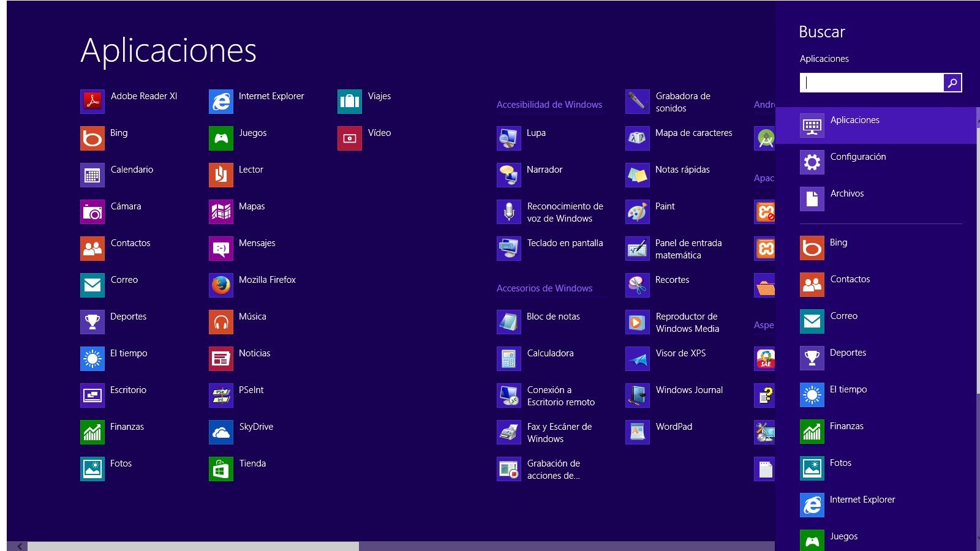Click the Accesibilidad de Windows group header
Viewport: 980px width, 551px height.
(549, 105)
